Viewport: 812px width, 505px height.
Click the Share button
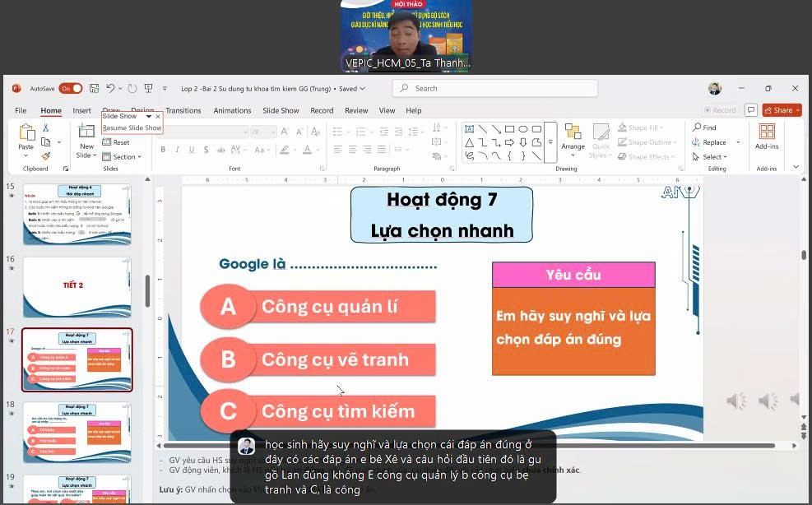[x=782, y=110]
